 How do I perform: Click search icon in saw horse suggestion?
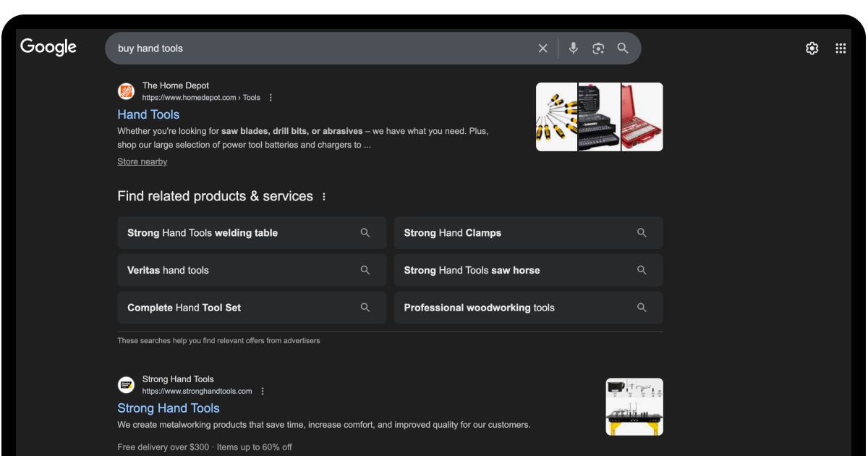click(642, 270)
